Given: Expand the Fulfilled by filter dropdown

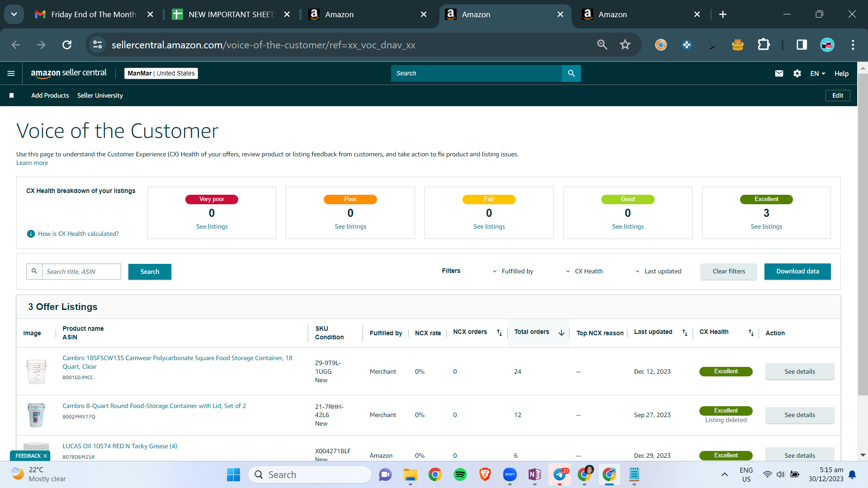Looking at the screenshot, I should click(x=513, y=271).
